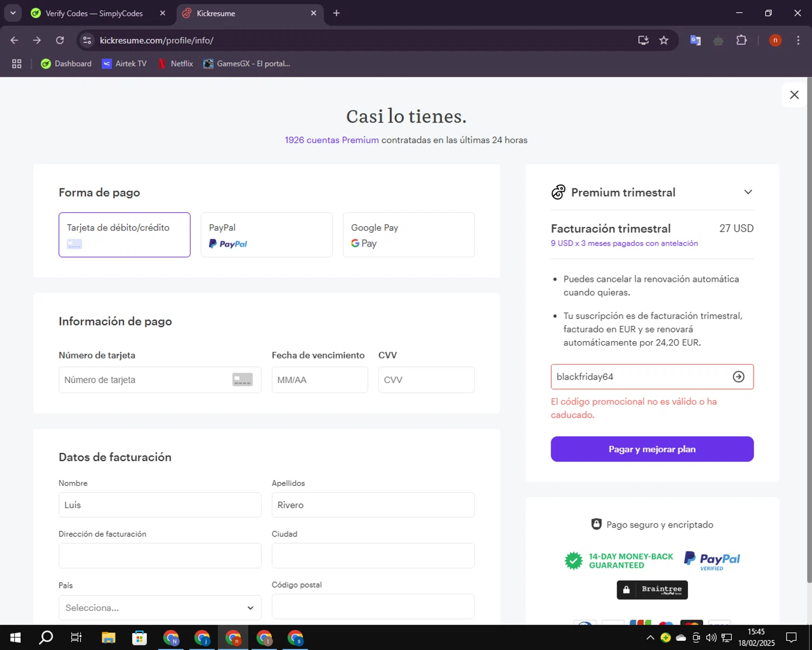Open the volume control in system tray

tap(711, 638)
